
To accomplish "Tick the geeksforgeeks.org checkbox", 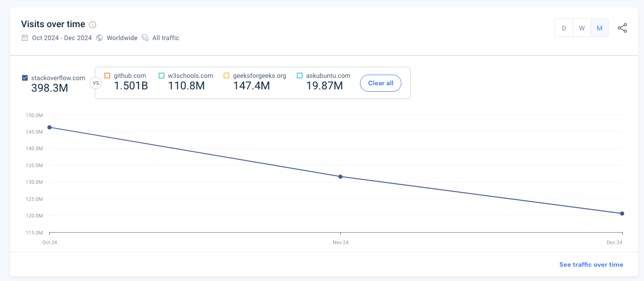I will [226, 76].
